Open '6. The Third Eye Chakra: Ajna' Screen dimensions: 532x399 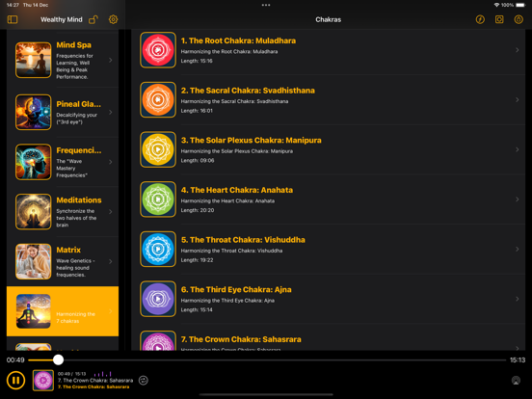click(x=236, y=289)
